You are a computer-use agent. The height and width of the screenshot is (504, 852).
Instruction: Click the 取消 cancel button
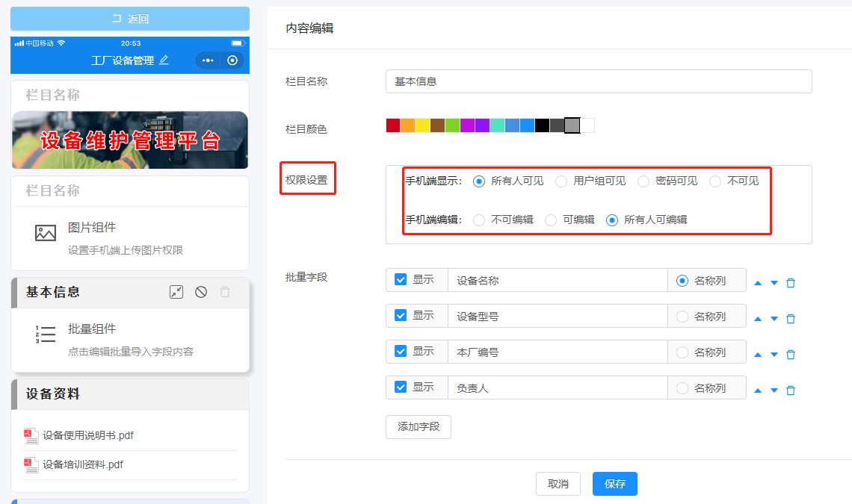[558, 484]
